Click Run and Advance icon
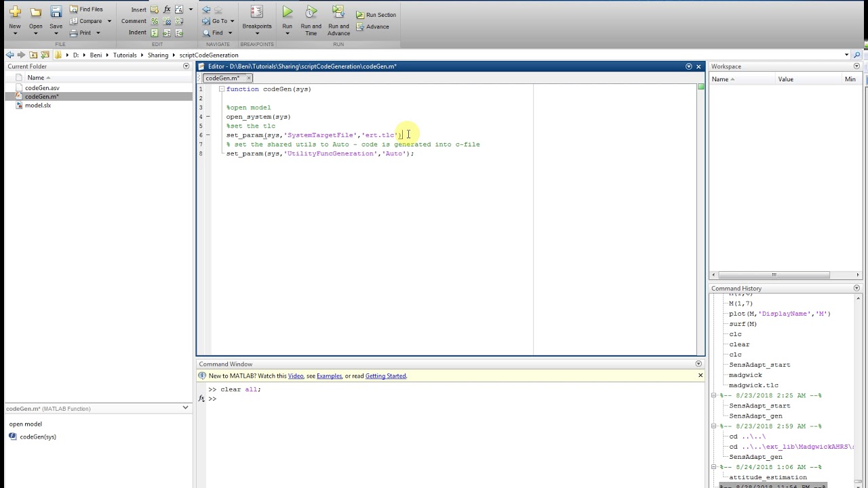Viewport: 868px width, 488px height. 338,12
